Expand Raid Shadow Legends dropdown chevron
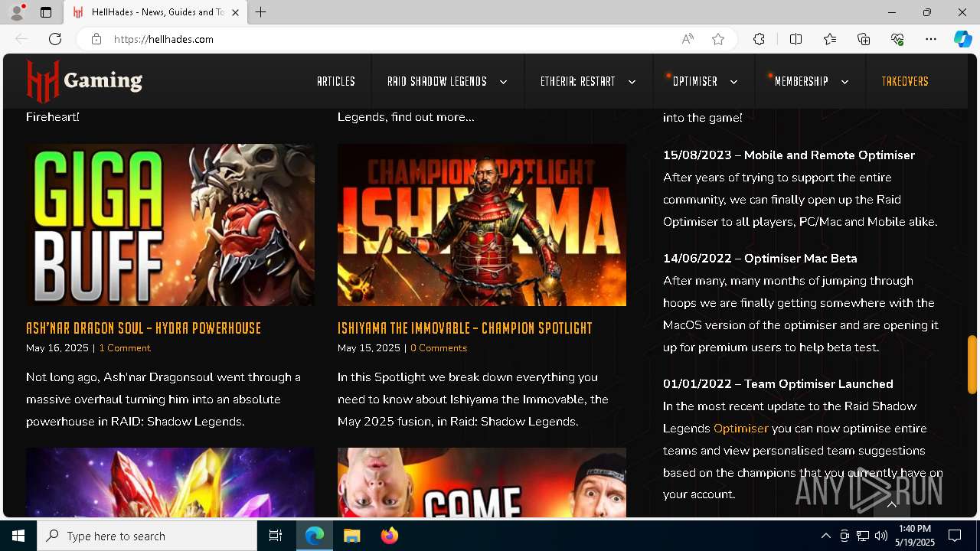Viewport: 980px width, 551px height. point(503,82)
